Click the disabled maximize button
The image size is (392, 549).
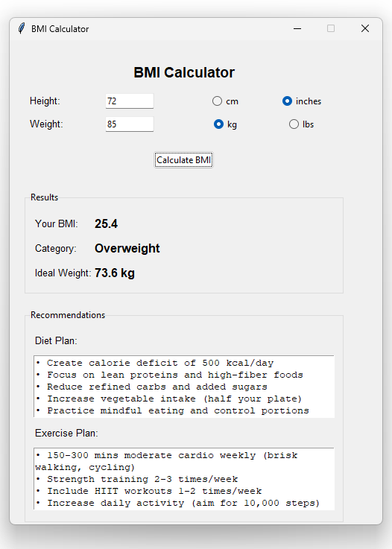coord(331,28)
